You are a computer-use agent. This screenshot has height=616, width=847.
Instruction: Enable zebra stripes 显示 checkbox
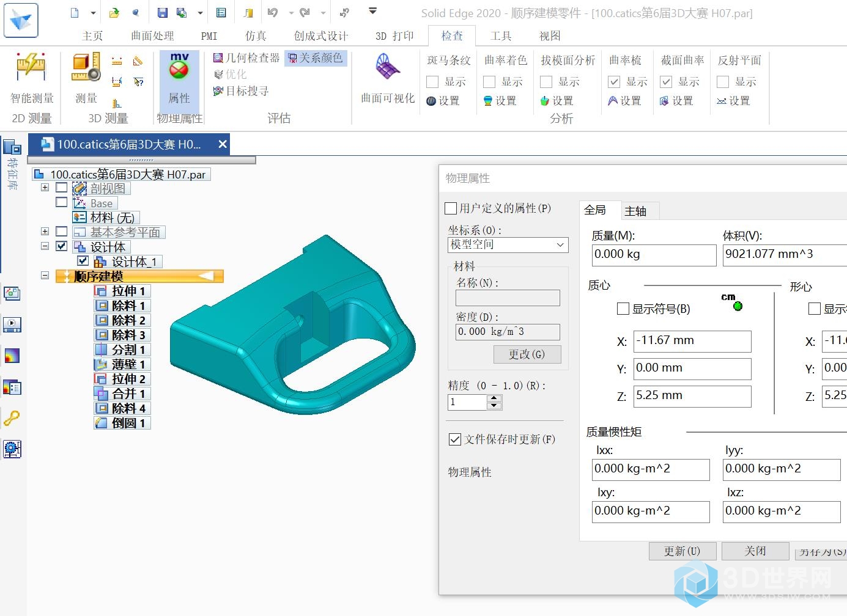click(432, 82)
